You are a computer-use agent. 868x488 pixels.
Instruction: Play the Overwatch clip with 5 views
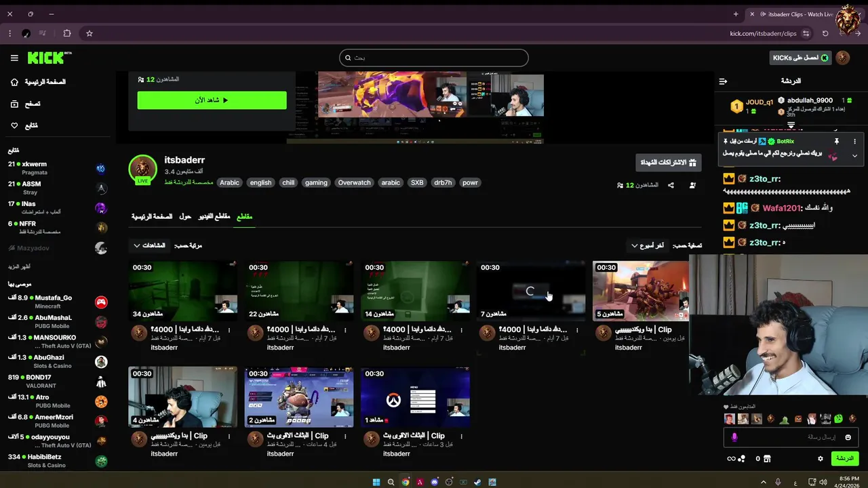pyautogui.click(x=641, y=291)
